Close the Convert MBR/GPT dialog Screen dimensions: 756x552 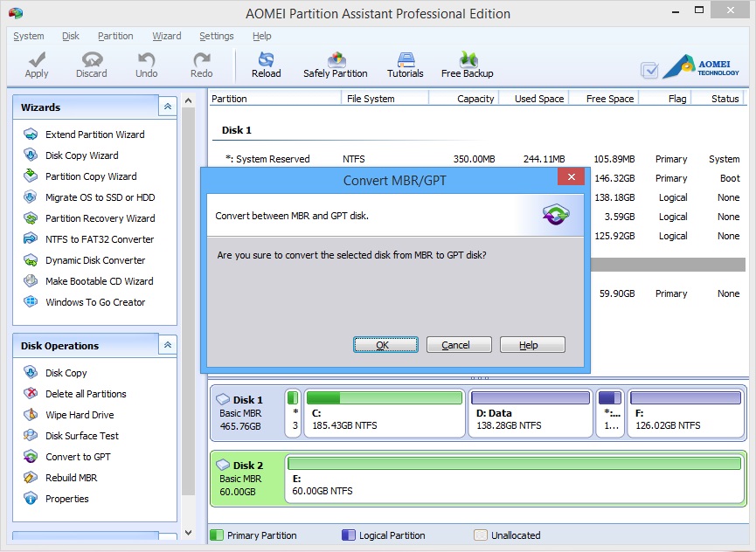click(572, 176)
